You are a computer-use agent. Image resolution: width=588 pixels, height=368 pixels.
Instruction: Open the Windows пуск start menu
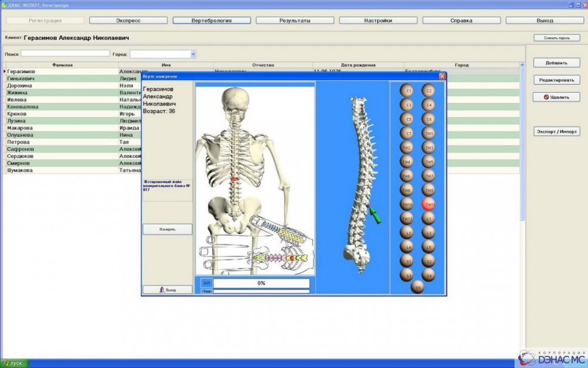14,363
